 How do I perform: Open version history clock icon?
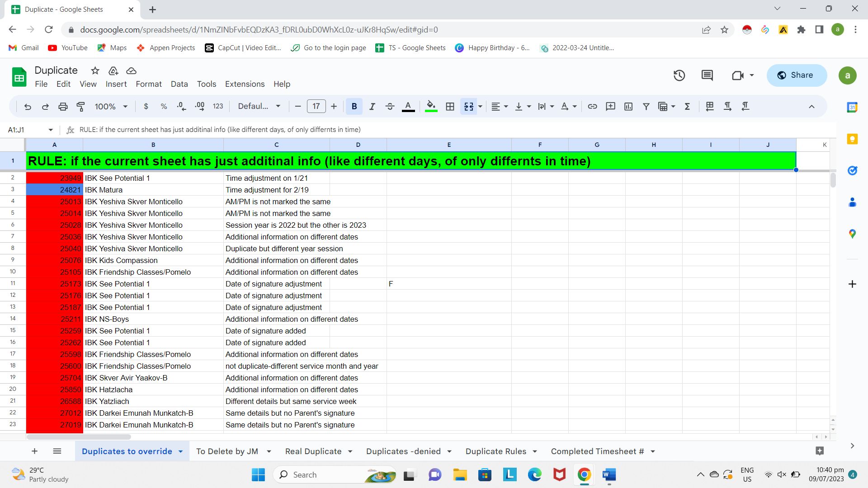coord(679,75)
